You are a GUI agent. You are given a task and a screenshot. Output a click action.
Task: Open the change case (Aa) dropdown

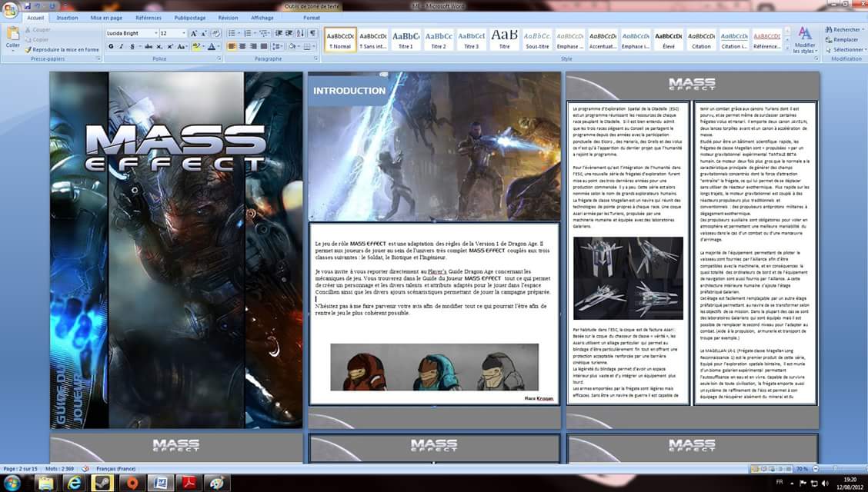182,46
